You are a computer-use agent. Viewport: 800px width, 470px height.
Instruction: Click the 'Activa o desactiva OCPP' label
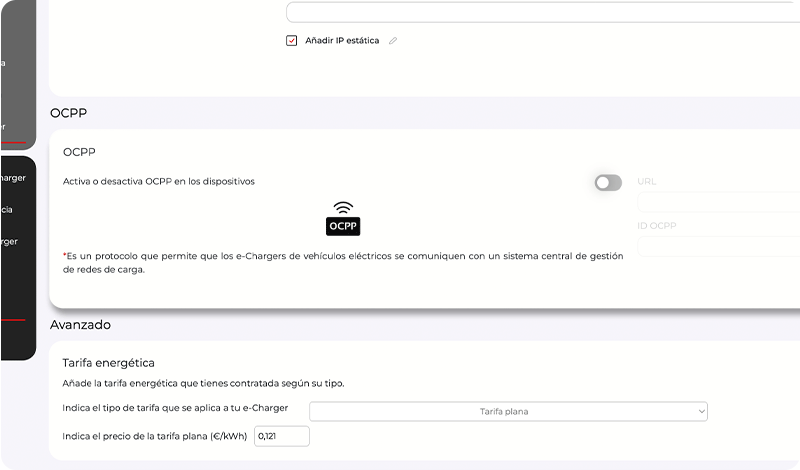[158, 181]
